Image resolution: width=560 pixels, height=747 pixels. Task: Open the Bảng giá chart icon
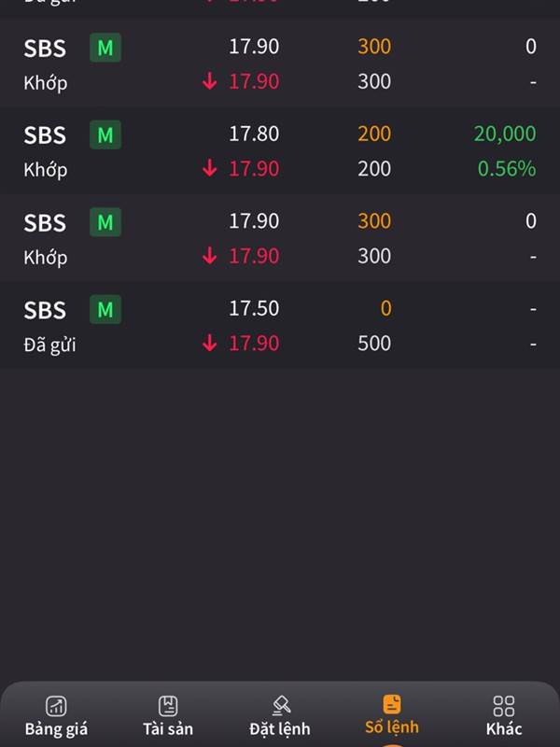56,706
